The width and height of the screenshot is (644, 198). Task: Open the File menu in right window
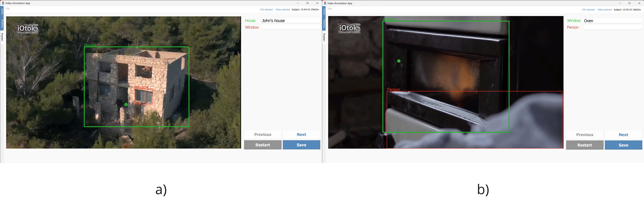(330, 9)
